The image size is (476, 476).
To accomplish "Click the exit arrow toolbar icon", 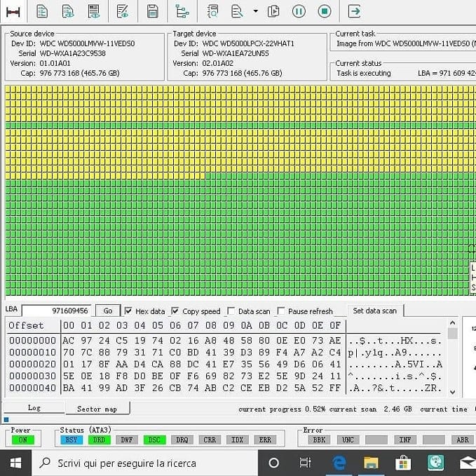I will coord(354,11).
